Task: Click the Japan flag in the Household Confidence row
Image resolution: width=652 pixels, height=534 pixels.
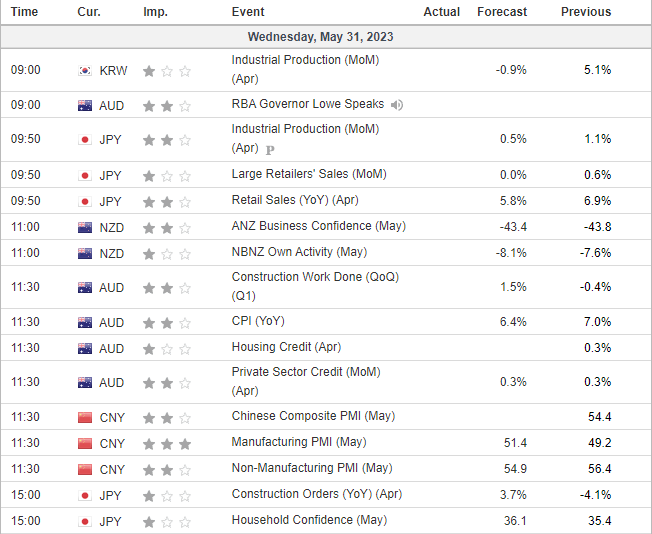Action: [x=85, y=522]
